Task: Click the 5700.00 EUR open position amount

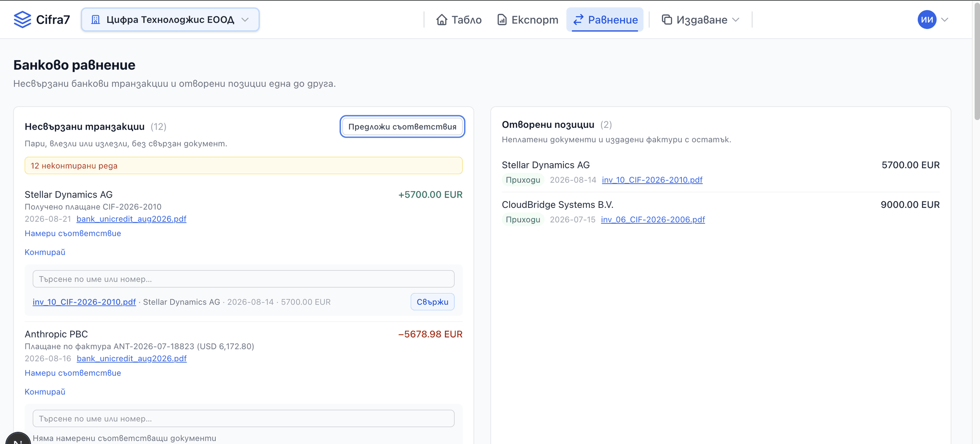Action: 910,165
